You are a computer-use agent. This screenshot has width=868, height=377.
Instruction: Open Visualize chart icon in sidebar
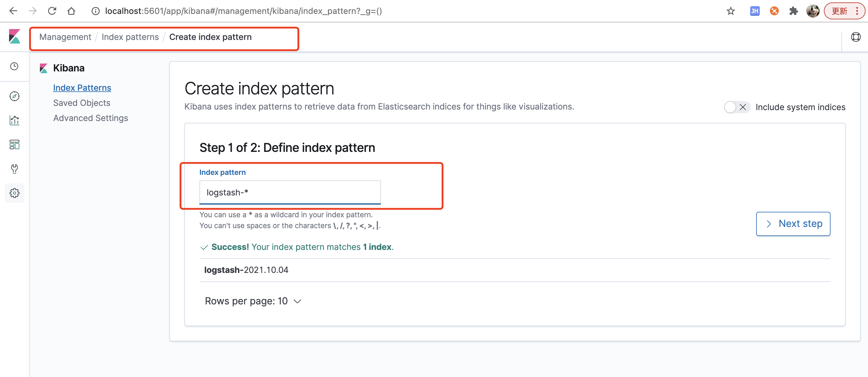coord(14,120)
